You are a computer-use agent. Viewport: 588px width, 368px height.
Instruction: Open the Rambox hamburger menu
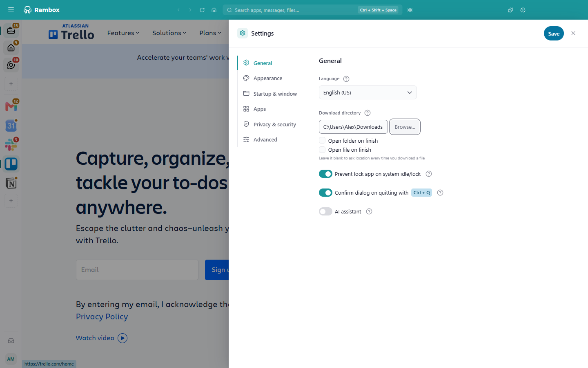coord(11,10)
